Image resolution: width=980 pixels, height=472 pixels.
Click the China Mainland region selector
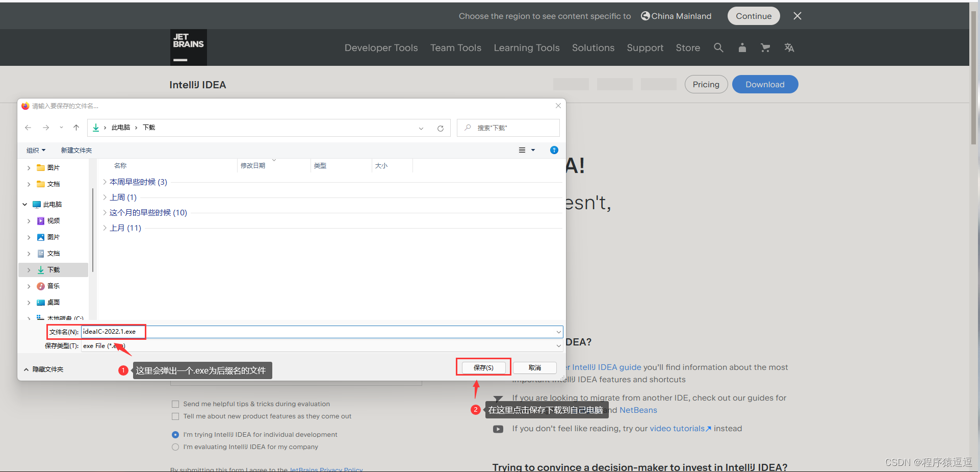[x=676, y=16]
